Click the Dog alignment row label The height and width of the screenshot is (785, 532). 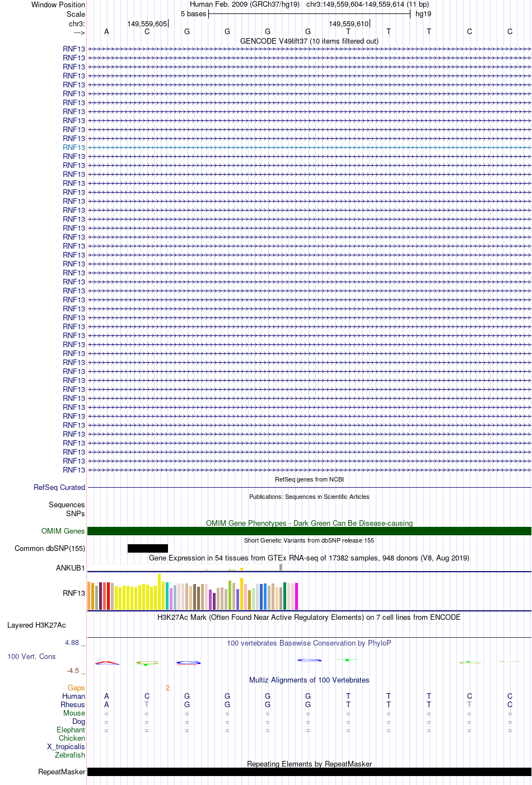click(x=78, y=722)
